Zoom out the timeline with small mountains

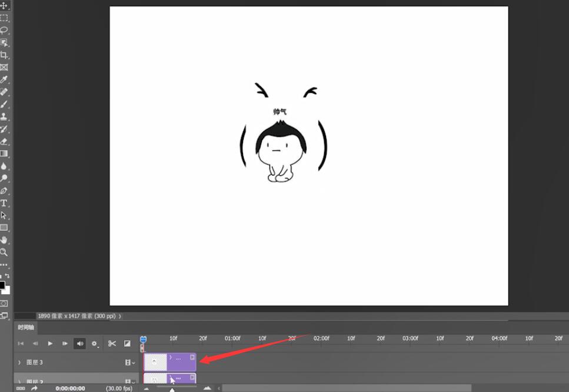tap(146, 388)
